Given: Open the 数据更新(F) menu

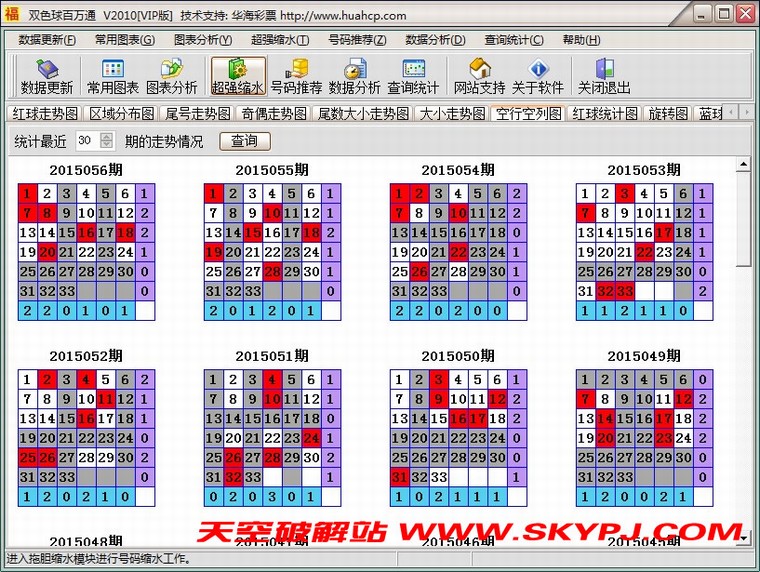Looking at the screenshot, I should (46, 40).
